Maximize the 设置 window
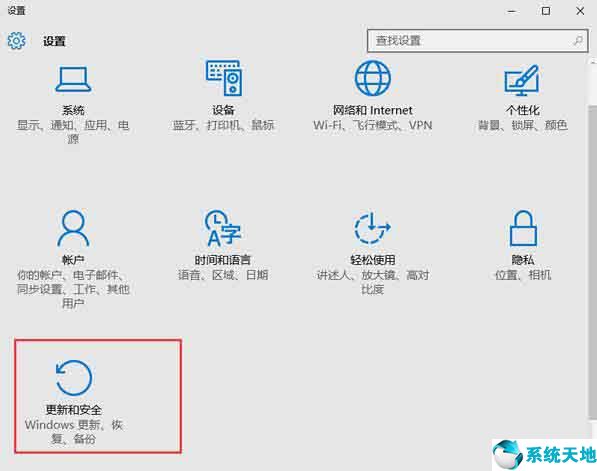 546,11
